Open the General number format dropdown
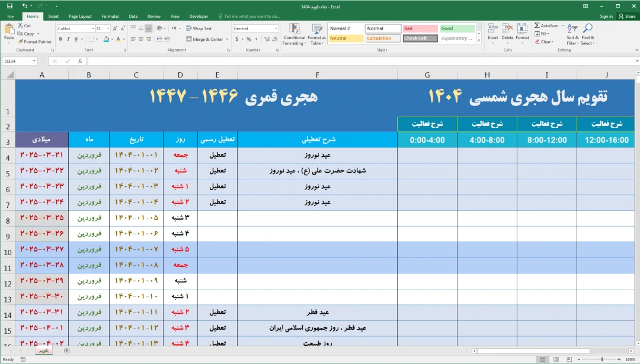The image size is (640, 364). (276, 28)
